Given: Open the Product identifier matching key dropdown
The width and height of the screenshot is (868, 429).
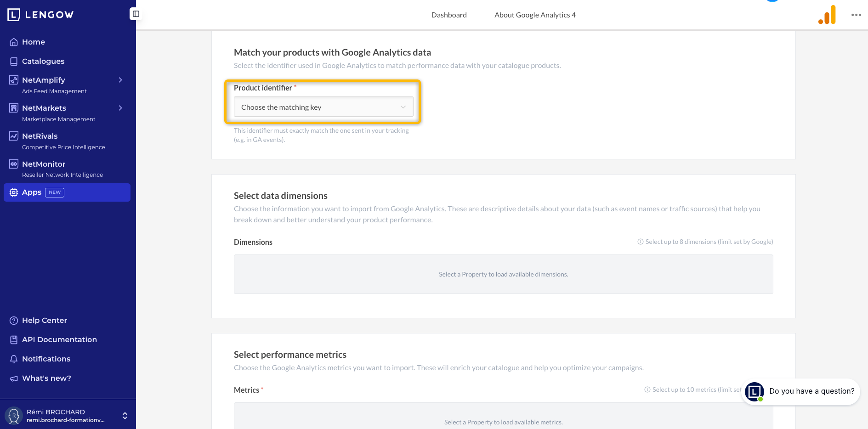Looking at the screenshot, I should point(323,107).
